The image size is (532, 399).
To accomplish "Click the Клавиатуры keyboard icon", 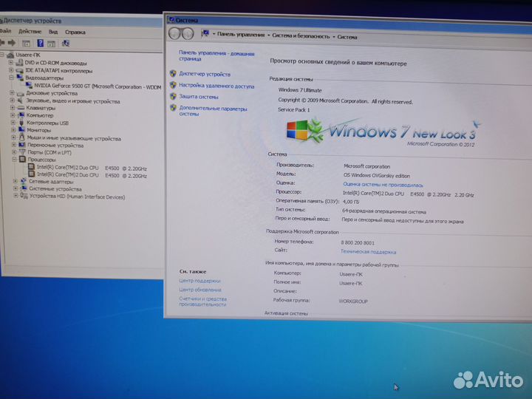I will point(21,108).
